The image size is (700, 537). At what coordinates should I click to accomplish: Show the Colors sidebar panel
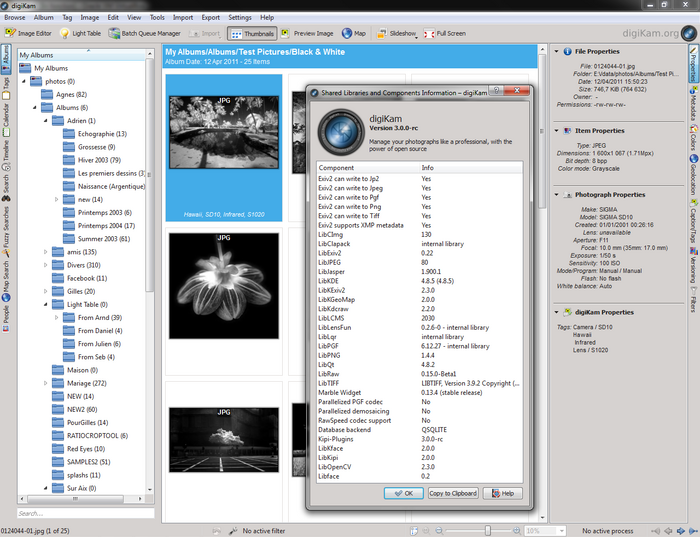pyautogui.click(x=693, y=139)
